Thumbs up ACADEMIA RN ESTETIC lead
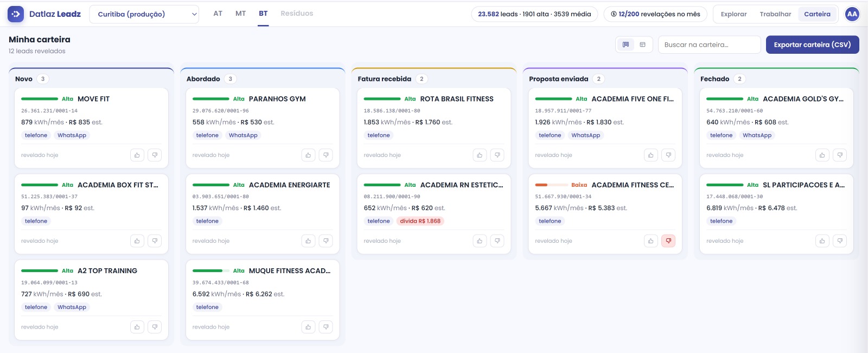The image size is (868, 353). (480, 241)
